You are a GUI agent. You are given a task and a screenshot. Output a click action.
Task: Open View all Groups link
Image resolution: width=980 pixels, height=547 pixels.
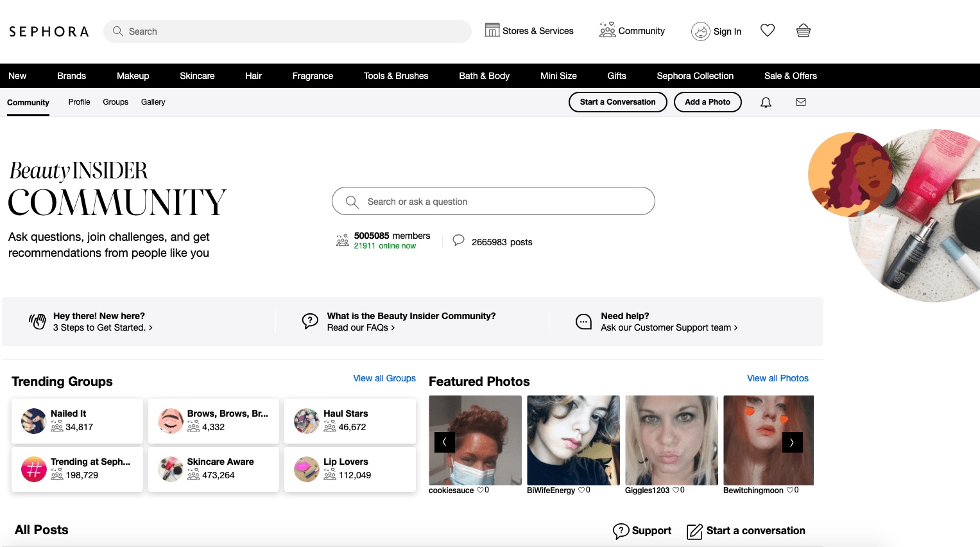(x=384, y=378)
